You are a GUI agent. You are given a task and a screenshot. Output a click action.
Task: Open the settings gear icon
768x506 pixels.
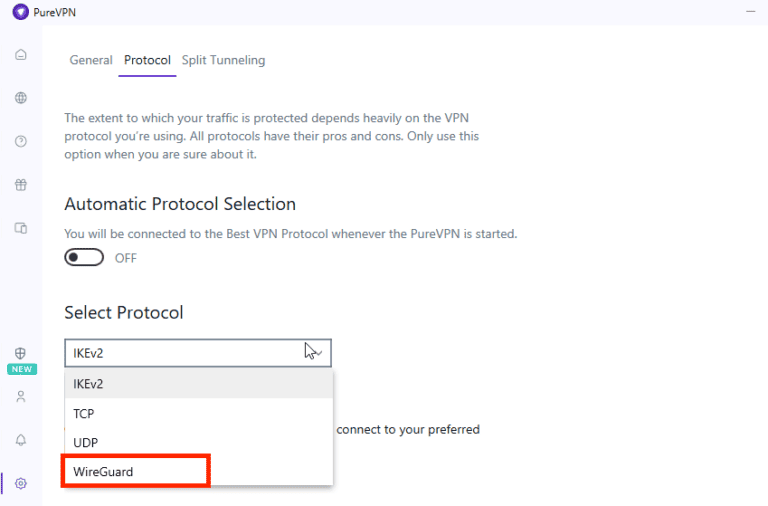tap(21, 483)
